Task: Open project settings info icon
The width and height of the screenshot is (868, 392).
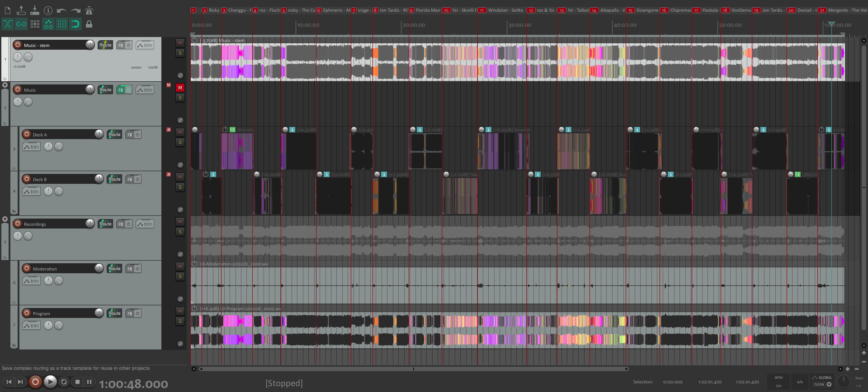Action: pos(48,10)
